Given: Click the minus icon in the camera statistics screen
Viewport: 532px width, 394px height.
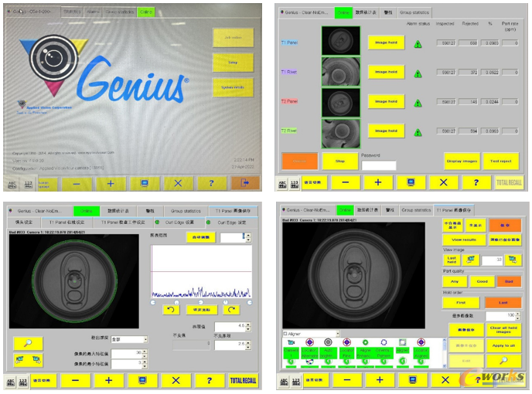Looking at the screenshot, I should click(345, 182).
